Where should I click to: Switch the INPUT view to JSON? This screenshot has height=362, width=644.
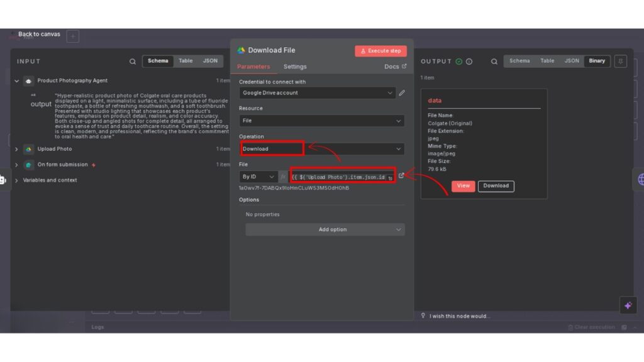click(210, 61)
